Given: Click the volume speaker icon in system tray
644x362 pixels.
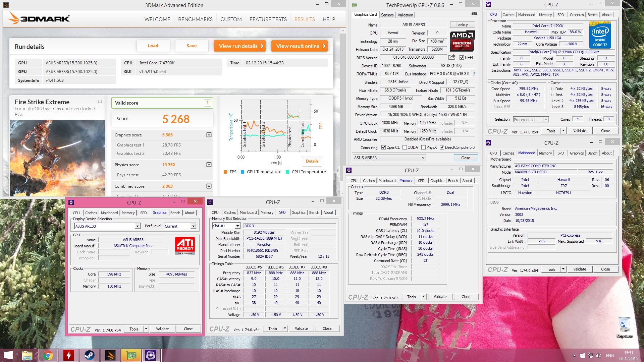Looking at the screenshot, I should [x=599, y=356].
